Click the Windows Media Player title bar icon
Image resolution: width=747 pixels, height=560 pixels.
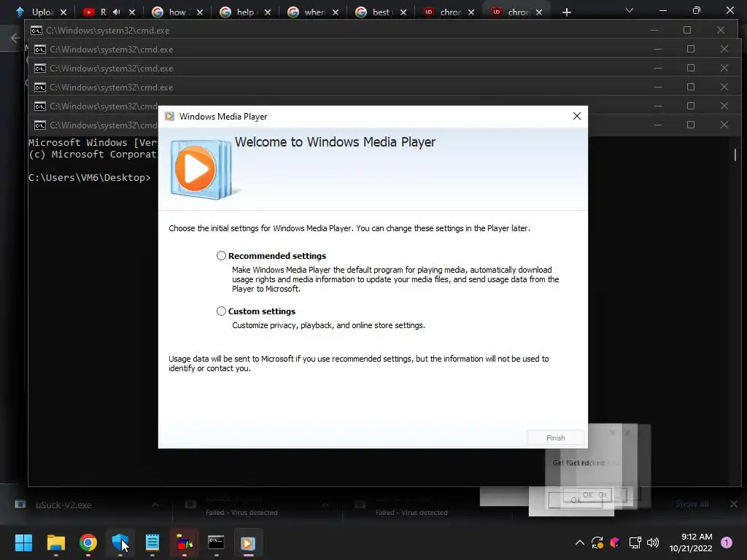169,117
